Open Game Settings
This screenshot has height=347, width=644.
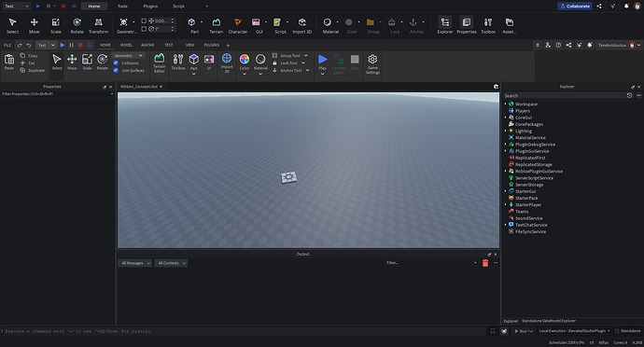(x=372, y=64)
